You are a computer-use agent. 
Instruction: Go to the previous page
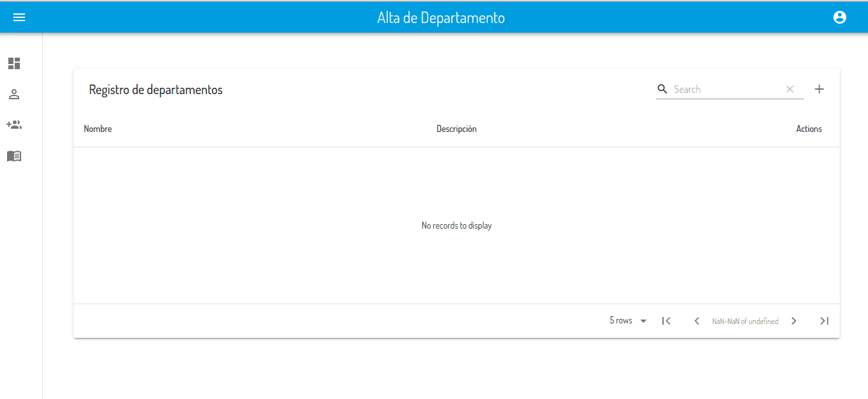[696, 321]
